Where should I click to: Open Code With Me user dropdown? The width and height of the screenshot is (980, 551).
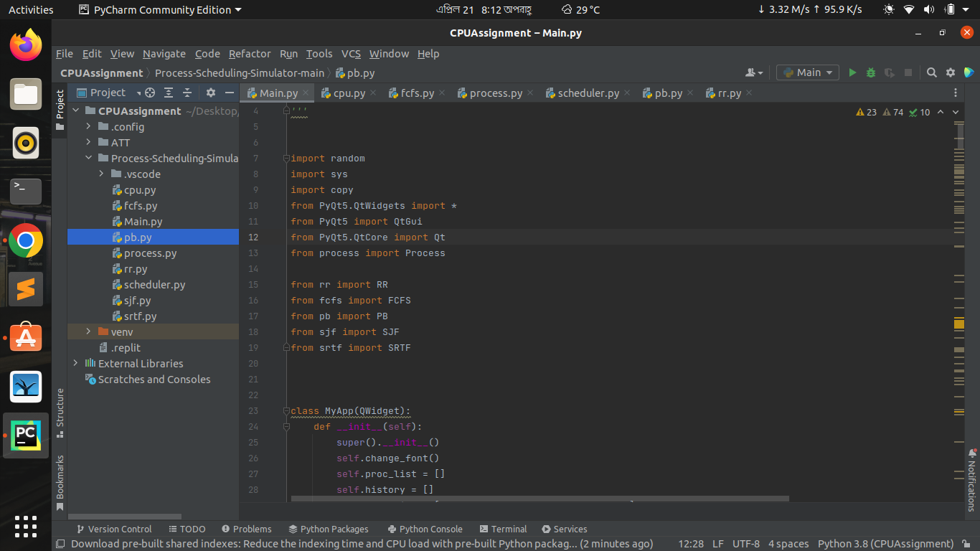(754, 72)
